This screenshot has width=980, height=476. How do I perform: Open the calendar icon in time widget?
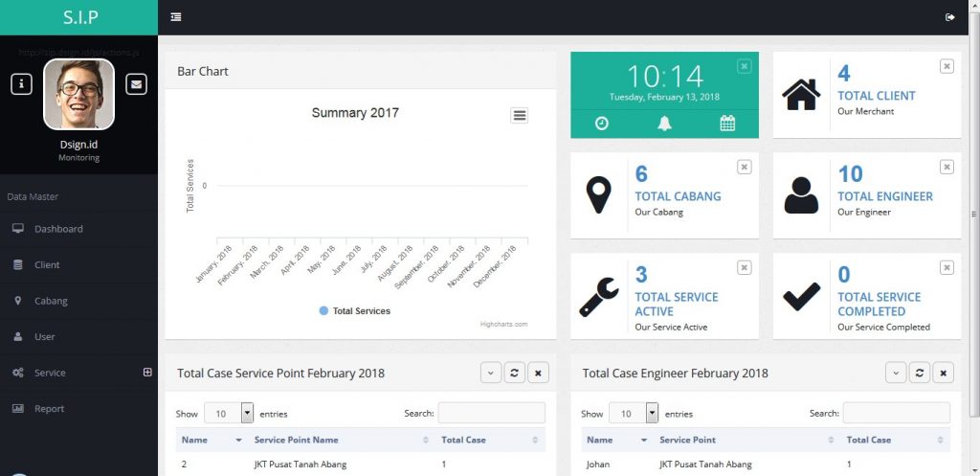[x=727, y=123]
